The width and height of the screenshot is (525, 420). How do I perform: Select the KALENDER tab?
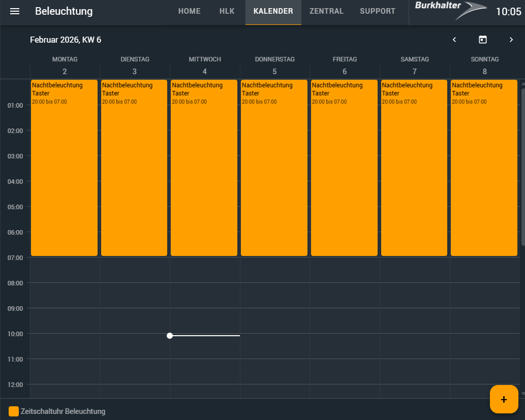tap(273, 11)
